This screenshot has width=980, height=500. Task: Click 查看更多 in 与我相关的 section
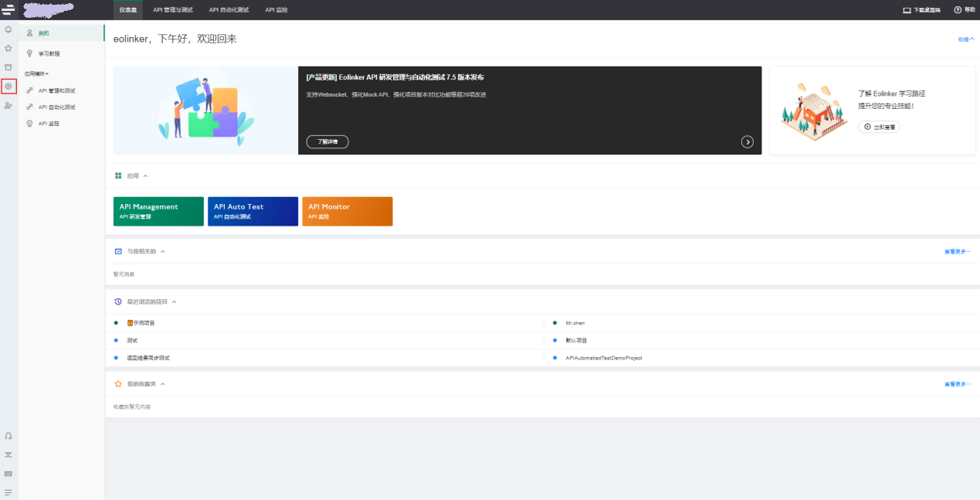(x=958, y=251)
